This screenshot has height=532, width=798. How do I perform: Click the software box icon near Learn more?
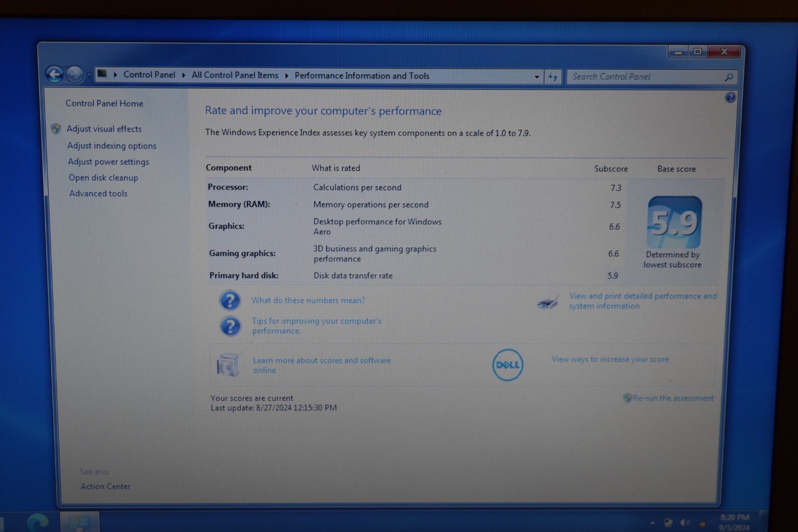tap(228, 365)
